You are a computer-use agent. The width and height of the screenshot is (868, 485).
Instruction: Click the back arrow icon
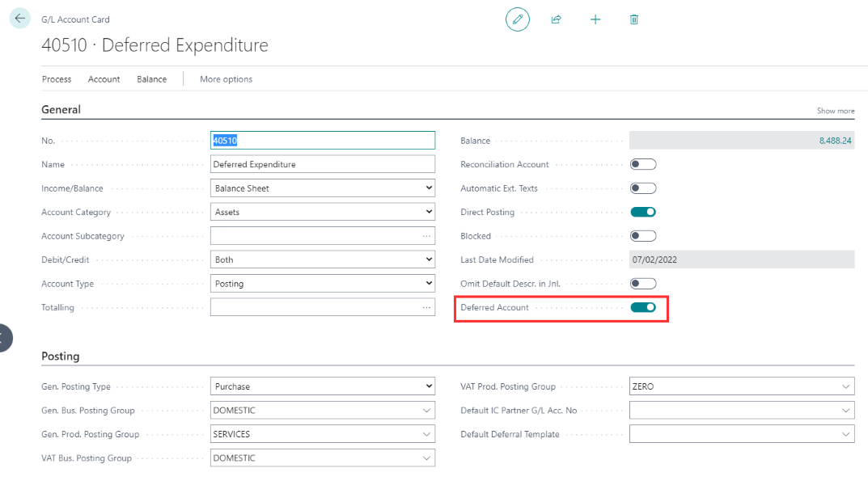tap(20, 19)
